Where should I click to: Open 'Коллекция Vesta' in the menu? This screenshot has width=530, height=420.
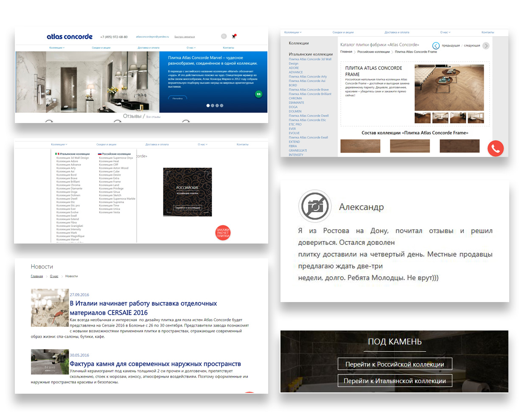click(109, 212)
